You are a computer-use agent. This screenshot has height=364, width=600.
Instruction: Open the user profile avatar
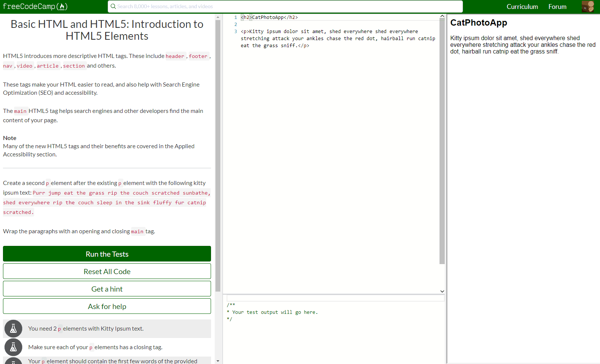[588, 6]
